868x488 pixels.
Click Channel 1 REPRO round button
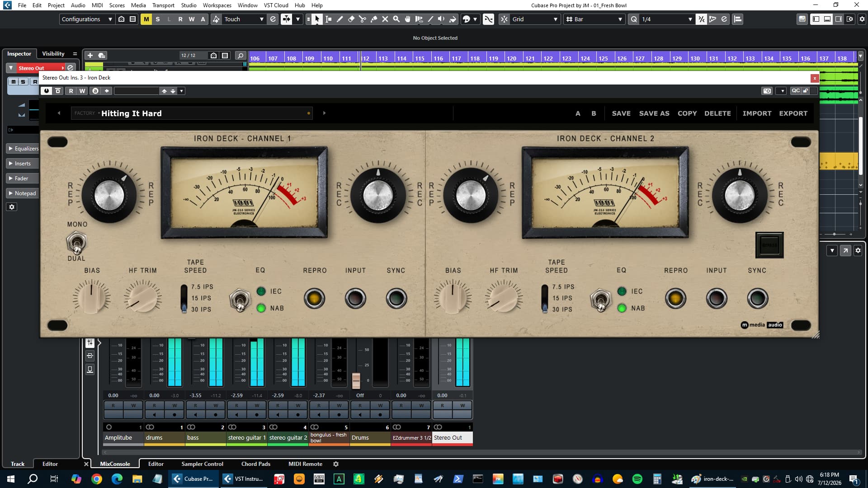click(x=315, y=298)
